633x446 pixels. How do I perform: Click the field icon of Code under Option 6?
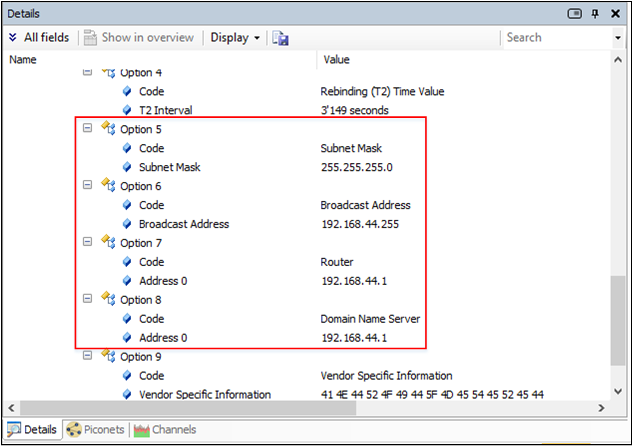[127, 205]
